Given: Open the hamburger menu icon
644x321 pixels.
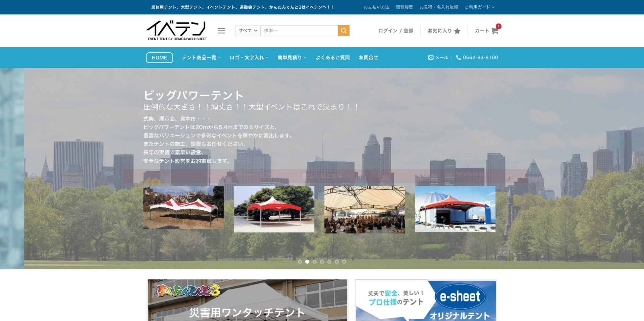Looking at the screenshot, I should (x=221, y=31).
